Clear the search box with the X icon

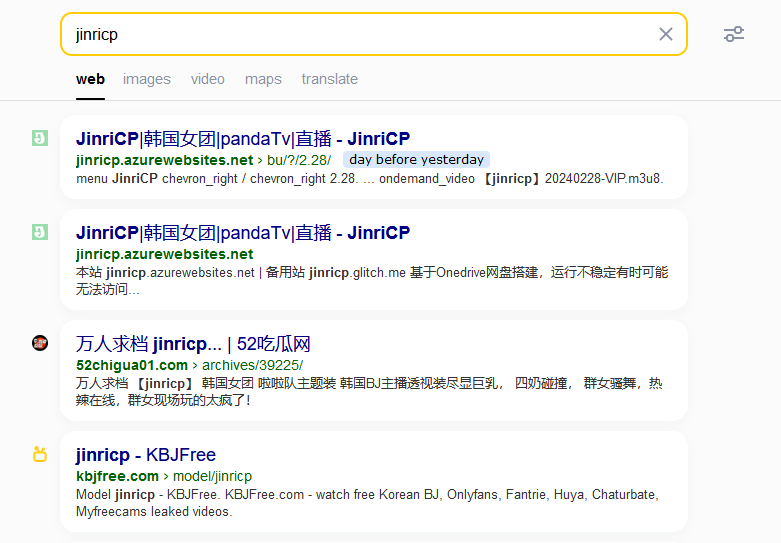pyautogui.click(x=665, y=34)
